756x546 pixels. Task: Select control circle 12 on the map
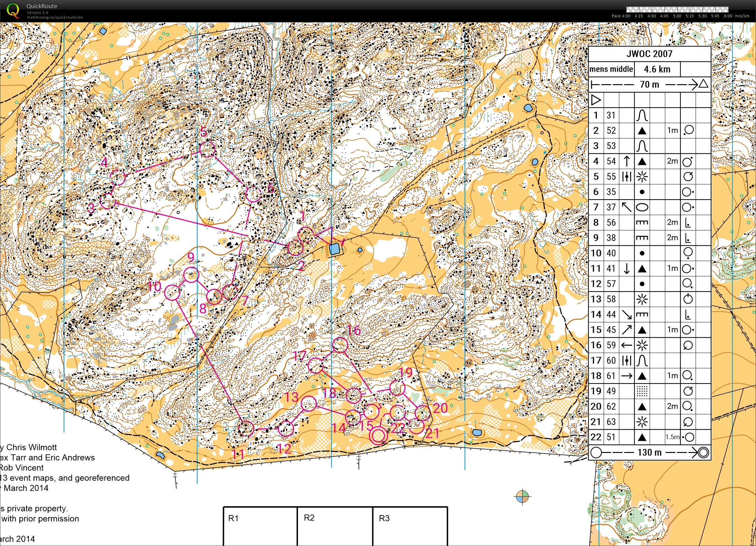286,429
